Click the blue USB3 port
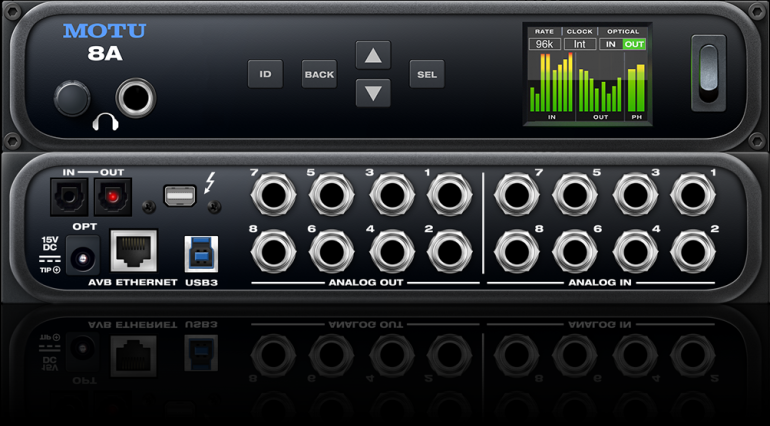770x426 pixels. click(x=201, y=252)
